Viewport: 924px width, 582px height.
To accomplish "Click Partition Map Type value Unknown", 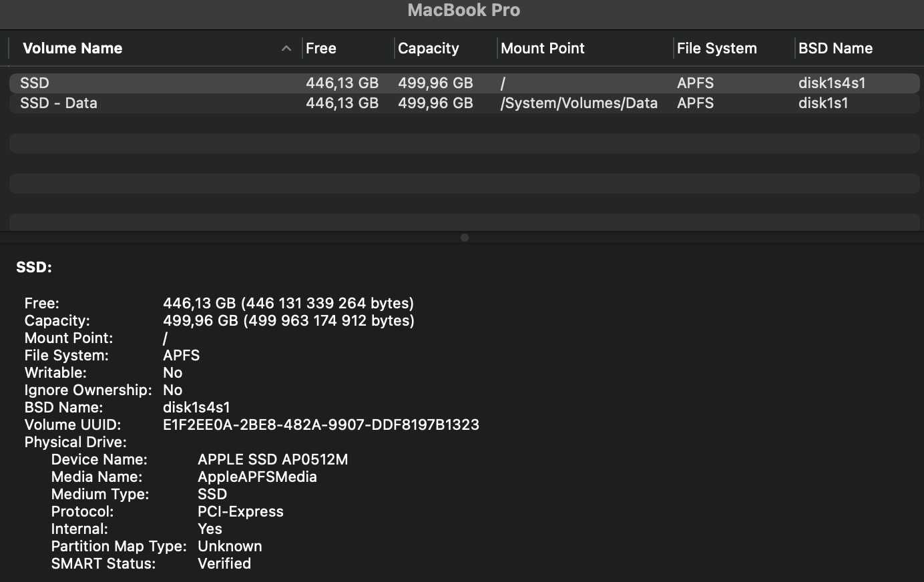I will pyautogui.click(x=230, y=546).
